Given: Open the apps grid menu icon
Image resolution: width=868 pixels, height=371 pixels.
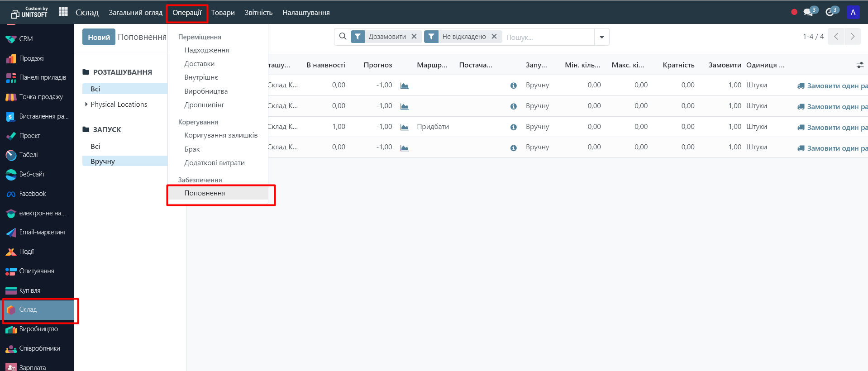Looking at the screenshot, I should [63, 12].
